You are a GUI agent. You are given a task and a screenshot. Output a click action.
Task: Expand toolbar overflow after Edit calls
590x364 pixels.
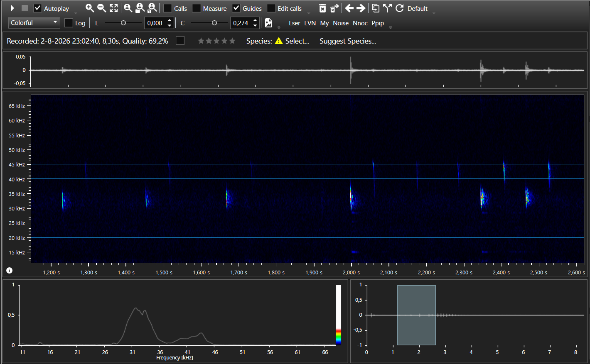[x=308, y=12]
